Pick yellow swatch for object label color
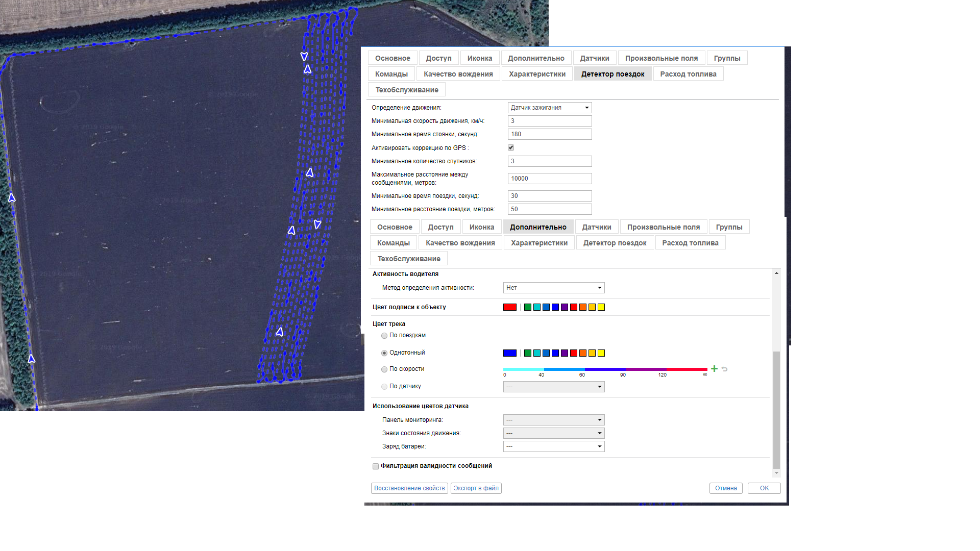The image size is (980, 551). coord(601,307)
